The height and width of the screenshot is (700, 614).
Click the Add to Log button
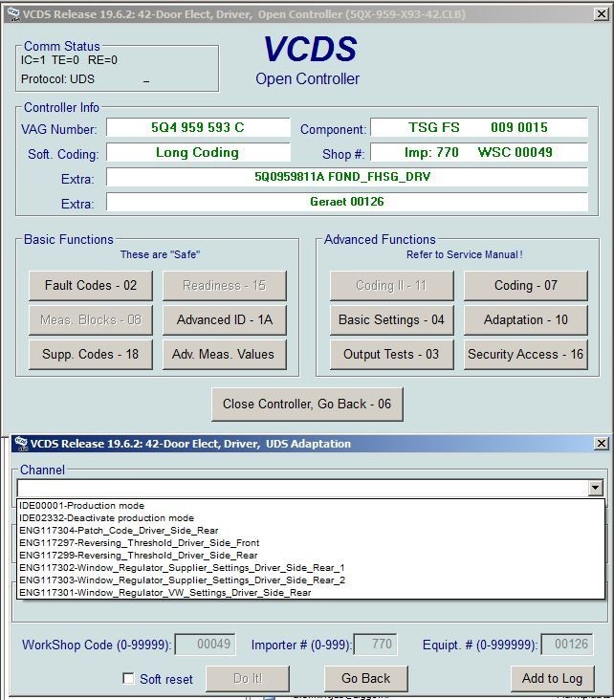(x=553, y=679)
